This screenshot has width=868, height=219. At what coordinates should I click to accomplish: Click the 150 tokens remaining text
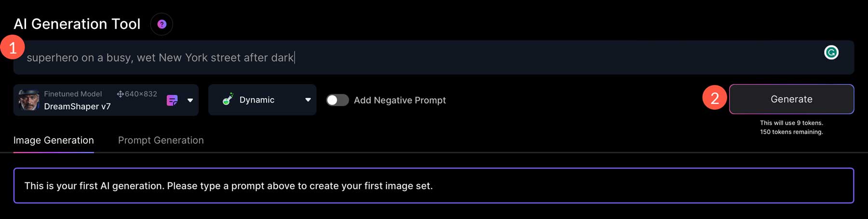(791, 132)
